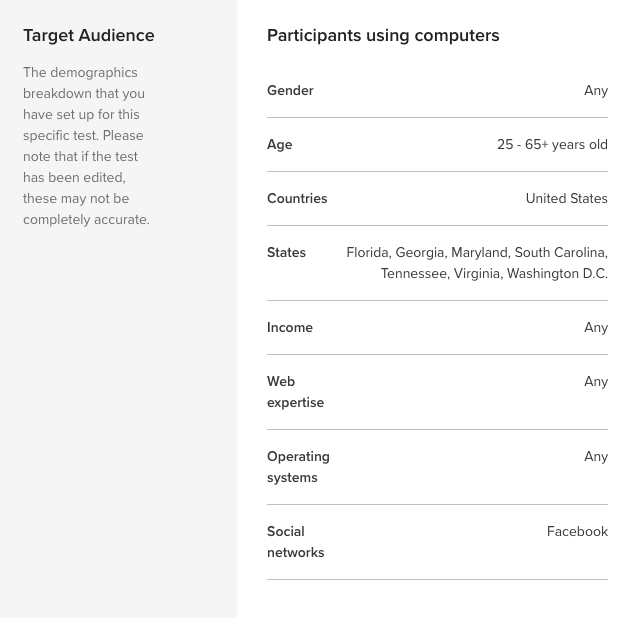Click the Target Audience heading
This screenshot has width=639, height=618.
[89, 36]
